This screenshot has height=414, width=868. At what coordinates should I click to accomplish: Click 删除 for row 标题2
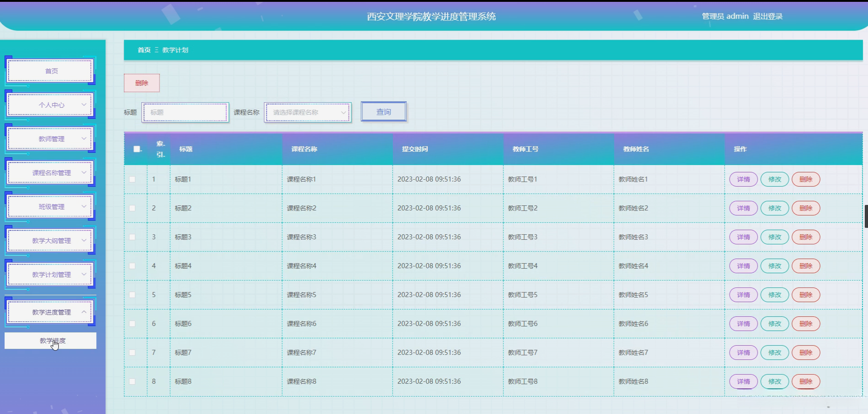click(806, 208)
